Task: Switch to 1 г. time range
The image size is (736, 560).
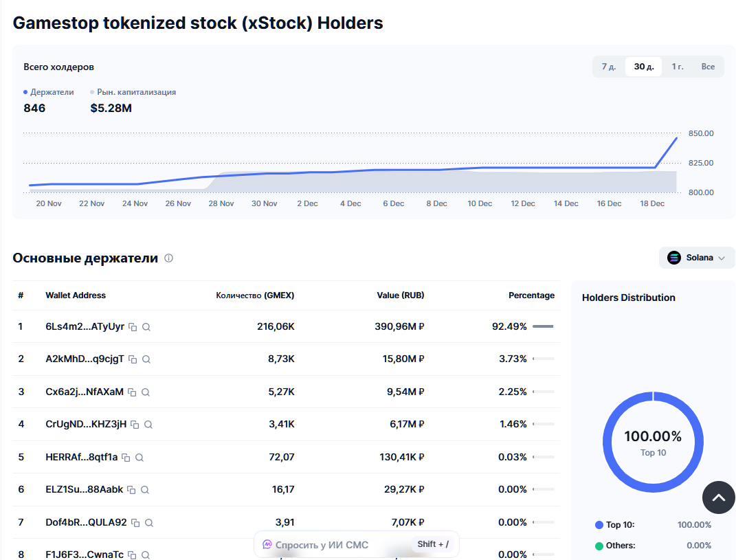Action: click(x=678, y=67)
